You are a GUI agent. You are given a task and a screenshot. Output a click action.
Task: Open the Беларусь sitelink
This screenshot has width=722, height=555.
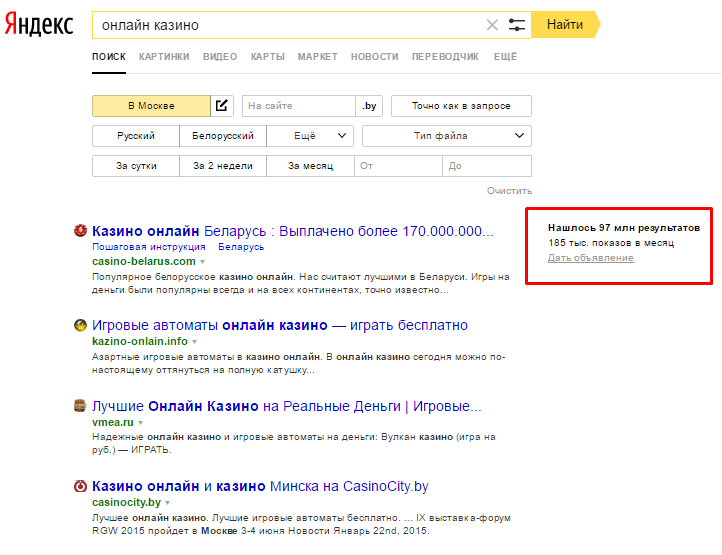[x=241, y=247]
